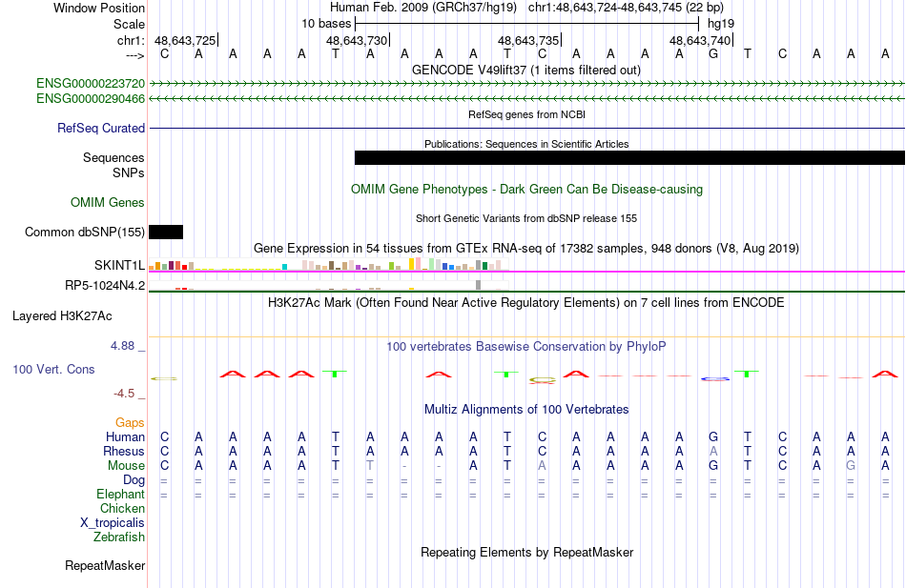
Task: Click the OMIM Gene Phenotypes track title
Action: click(527, 189)
